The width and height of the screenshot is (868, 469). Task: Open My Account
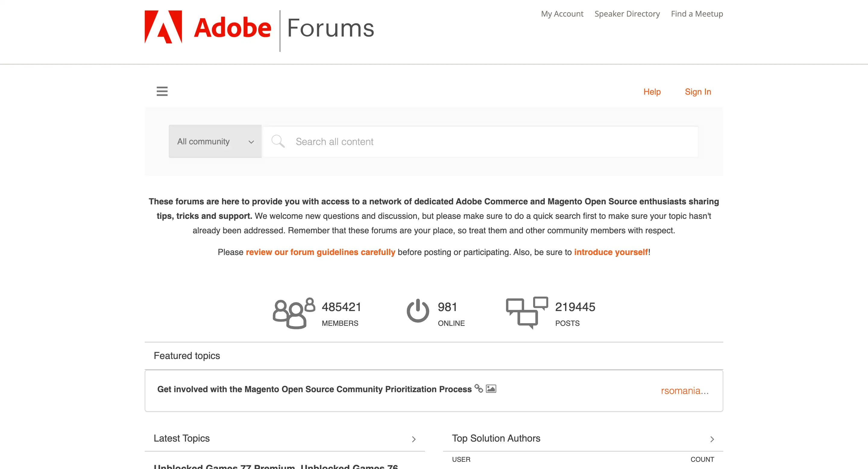click(562, 14)
